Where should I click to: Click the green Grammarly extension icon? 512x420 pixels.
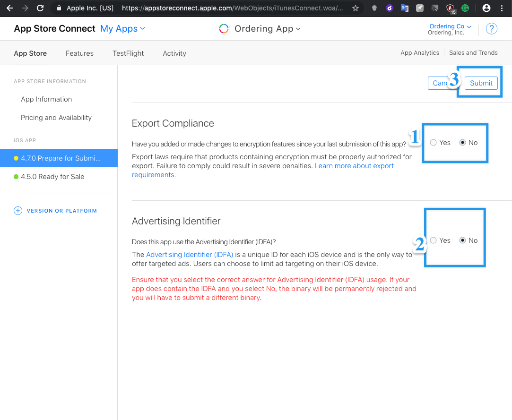[x=465, y=8]
